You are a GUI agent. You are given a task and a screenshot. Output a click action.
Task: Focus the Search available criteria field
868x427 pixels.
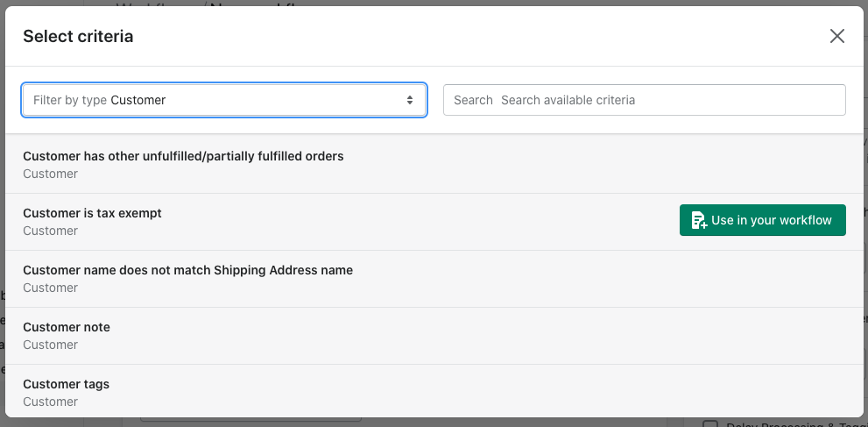click(x=645, y=100)
